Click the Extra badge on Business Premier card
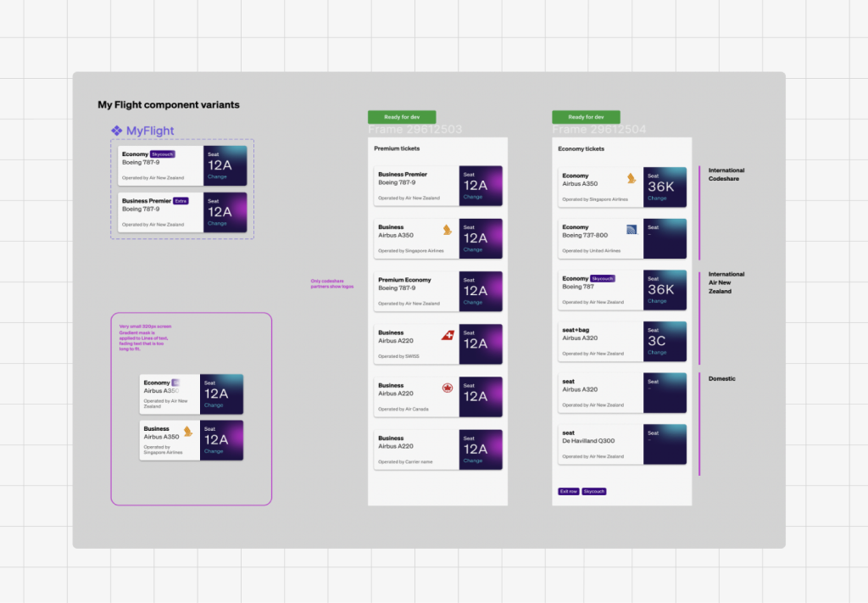The image size is (868, 603). [181, 201]
